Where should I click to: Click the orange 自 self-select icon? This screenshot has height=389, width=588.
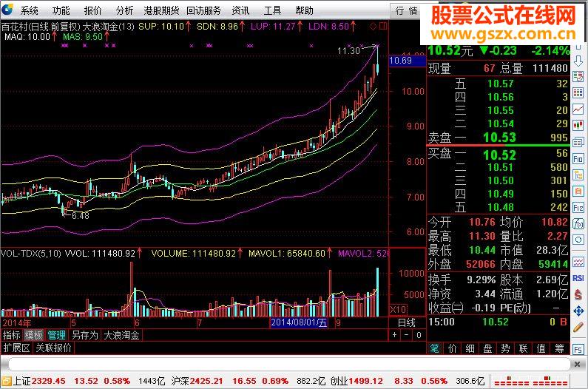coord(578,191)
